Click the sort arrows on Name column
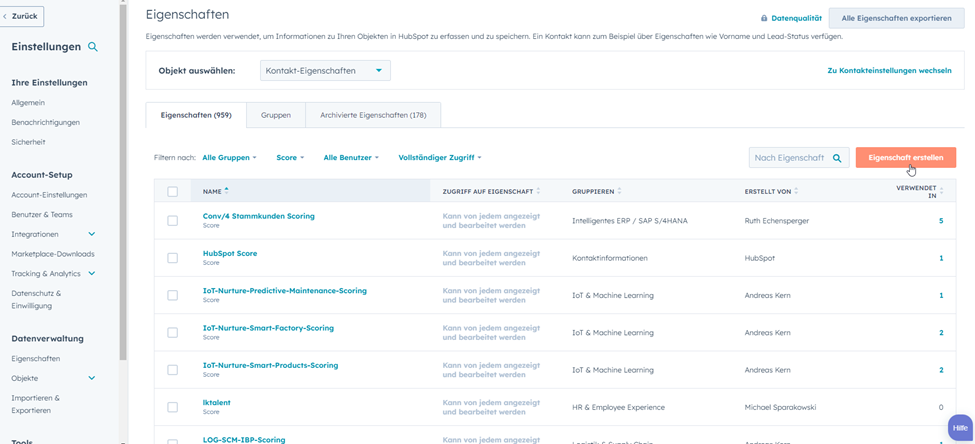The image size is (975, 444). coord(227,190)
